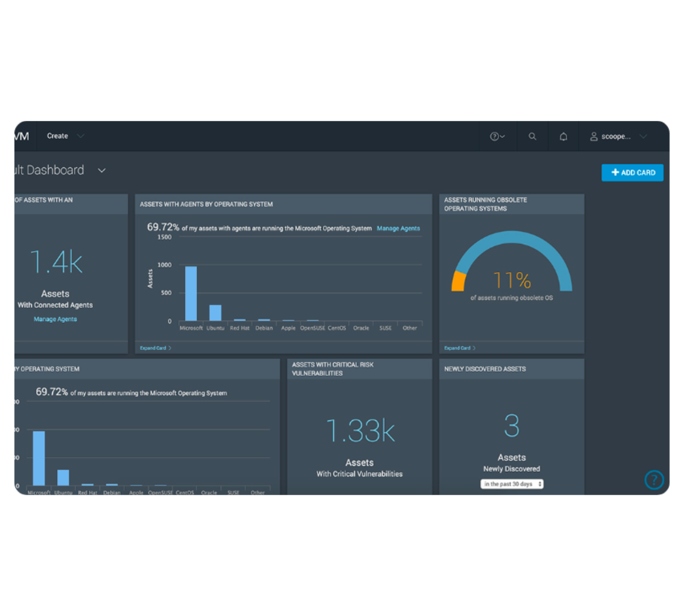Open the 'in the past 30 days' dropdown
The image size is (684, 616).
(512, 484)
